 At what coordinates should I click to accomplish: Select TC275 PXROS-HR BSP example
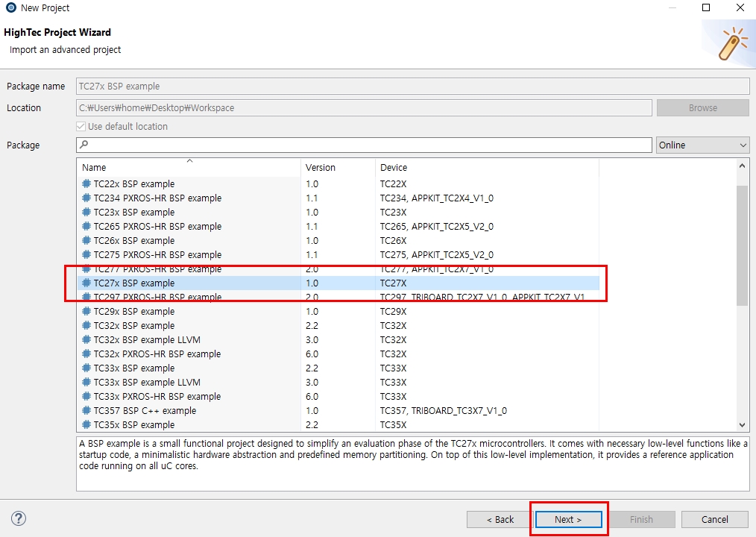338,255
